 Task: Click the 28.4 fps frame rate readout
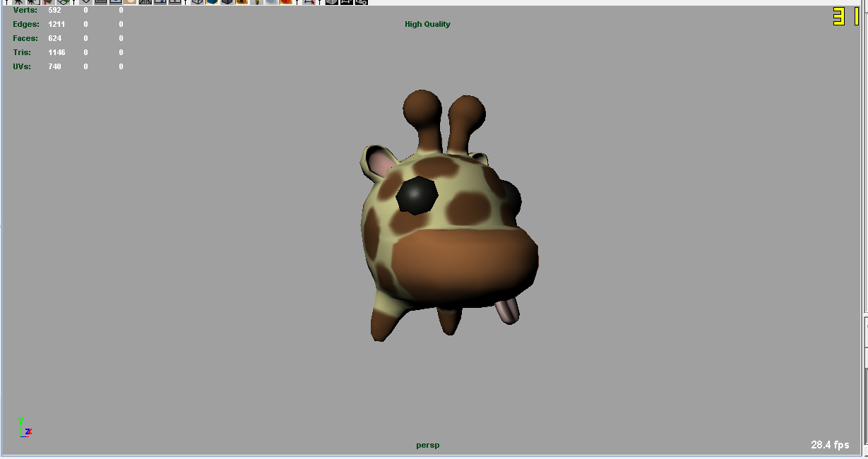(x=830, y=445)
